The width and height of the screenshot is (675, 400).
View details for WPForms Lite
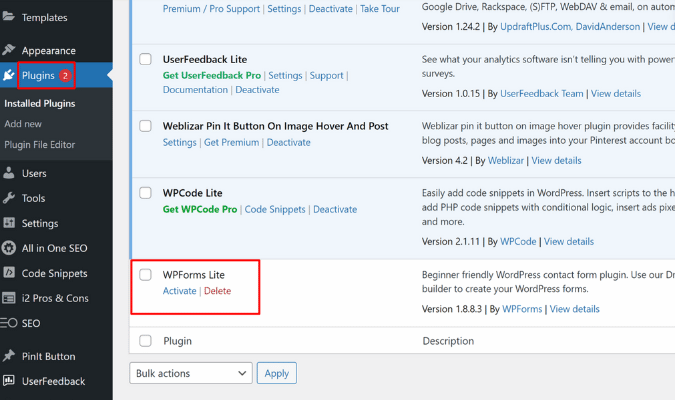click(574, 309)
